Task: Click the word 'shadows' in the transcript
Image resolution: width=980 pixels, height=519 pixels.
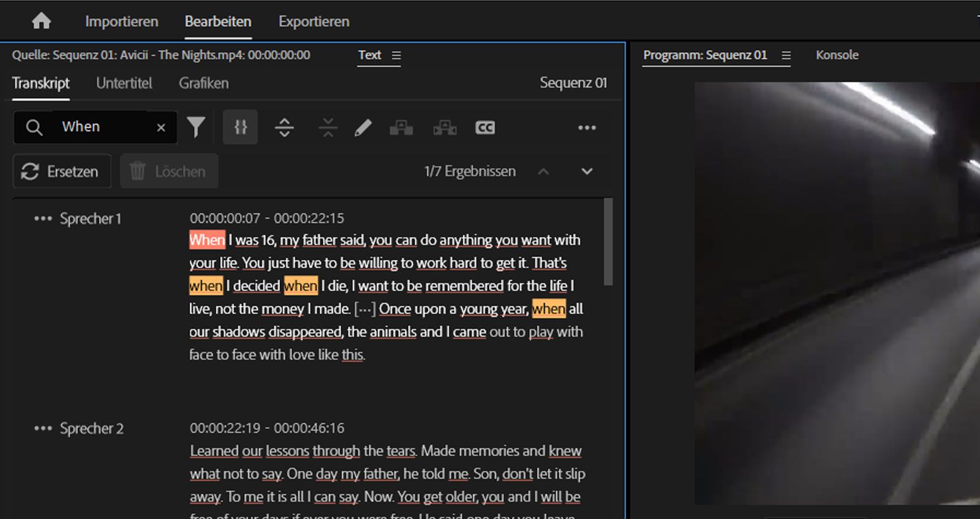Action: [238, 331]
